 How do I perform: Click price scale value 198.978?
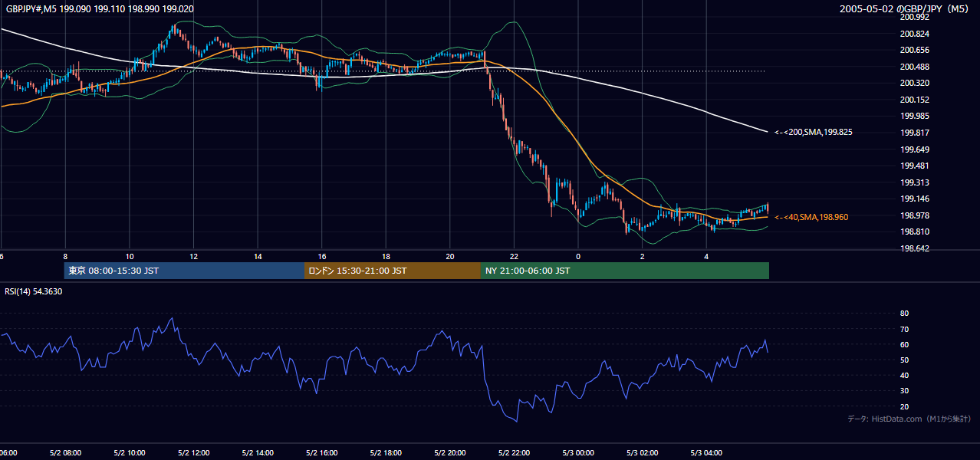pyautogui.click(x=913, y=215)
